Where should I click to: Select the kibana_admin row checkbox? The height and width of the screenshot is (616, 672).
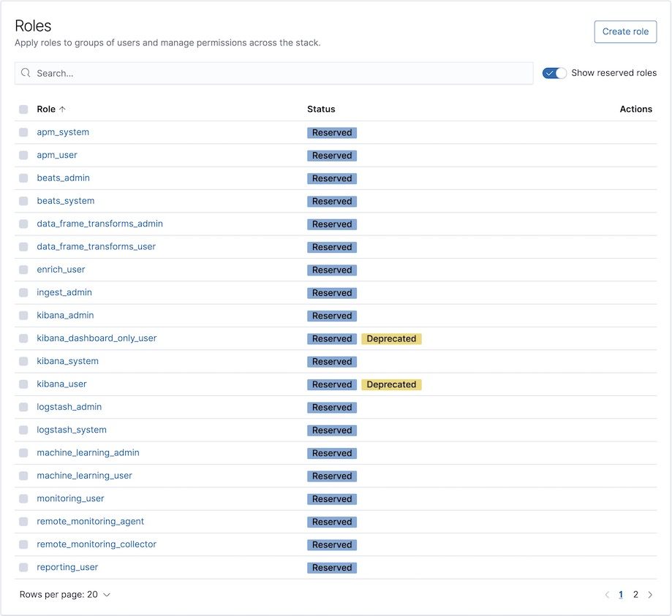coord(23,315)
